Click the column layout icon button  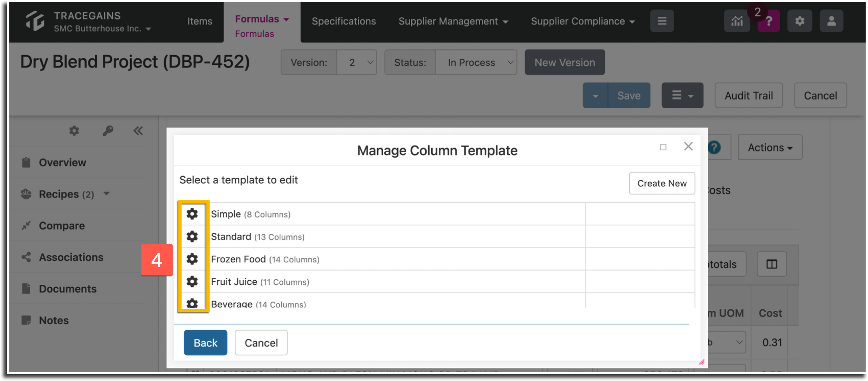[x=772, y=264]
